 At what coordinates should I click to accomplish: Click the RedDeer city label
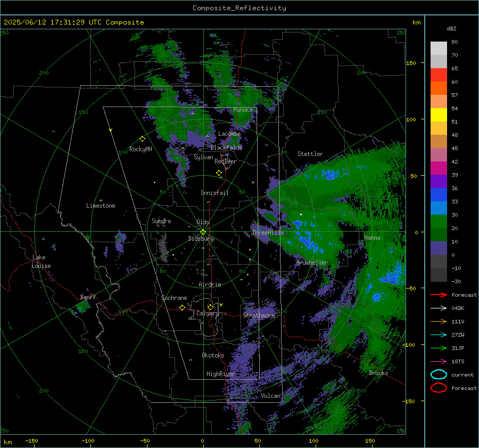226,161
